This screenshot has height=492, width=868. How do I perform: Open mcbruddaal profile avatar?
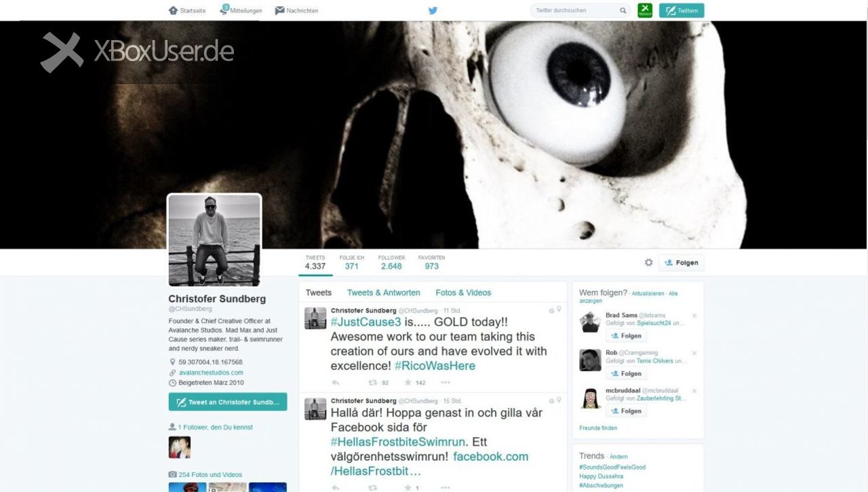tap(590, 397)
